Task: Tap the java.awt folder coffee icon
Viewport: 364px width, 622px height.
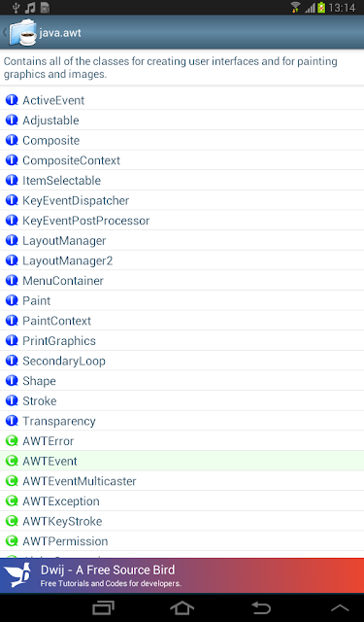Action: pyautogui.click(x=23, y=32)
